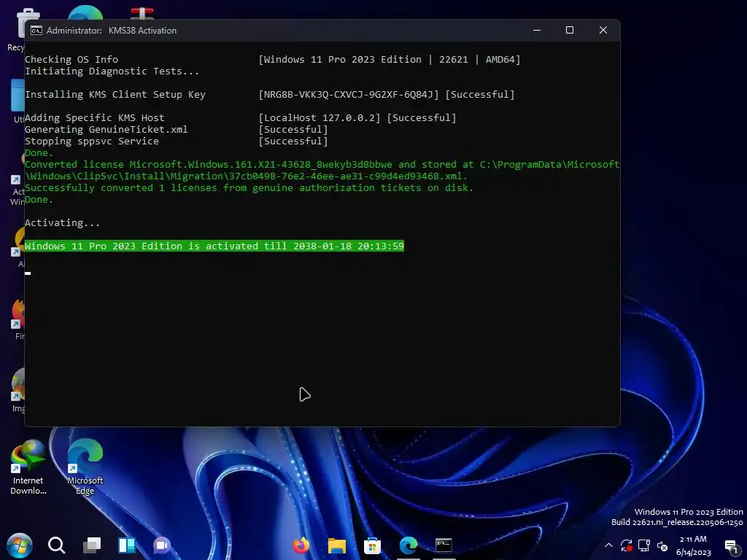747x560 pixels.
Task: Minimize the KMS38 Activation window
Action: 537,30
